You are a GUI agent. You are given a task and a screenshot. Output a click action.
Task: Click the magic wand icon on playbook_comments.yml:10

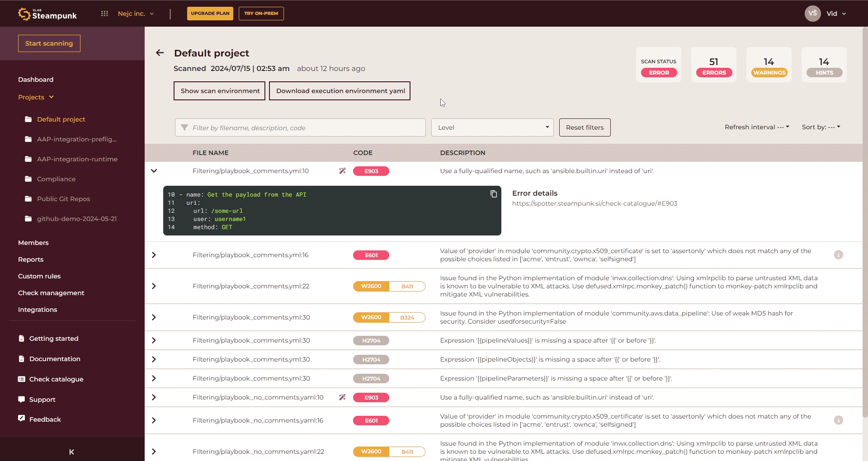click(342, 171)
